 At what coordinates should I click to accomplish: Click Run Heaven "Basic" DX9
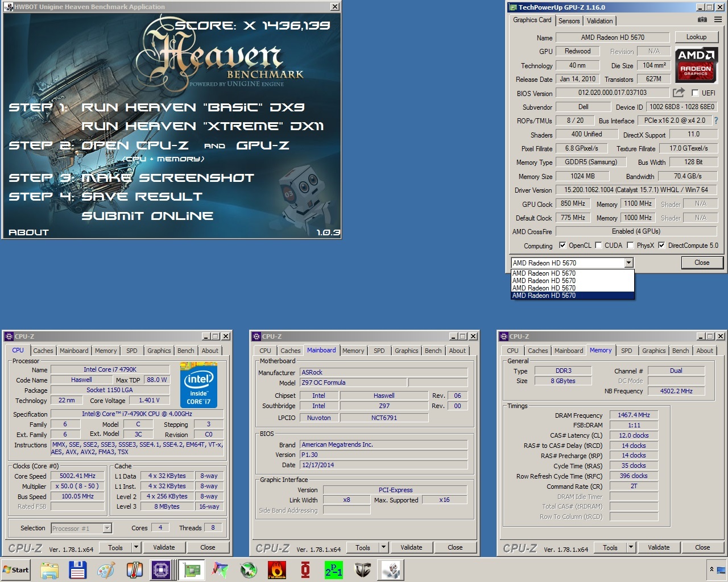point(193,107)
